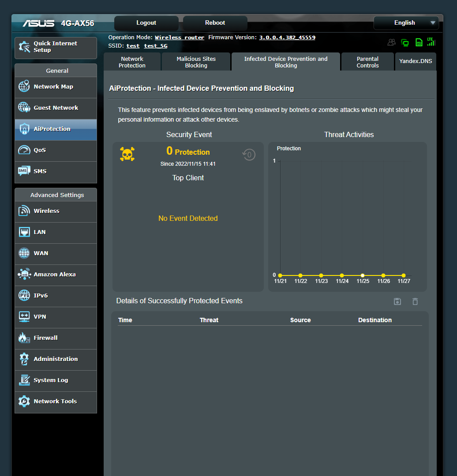The width and height of the screenshot is (457, 476).
Task: Open the English language dropdown
Action: (406, 23)
